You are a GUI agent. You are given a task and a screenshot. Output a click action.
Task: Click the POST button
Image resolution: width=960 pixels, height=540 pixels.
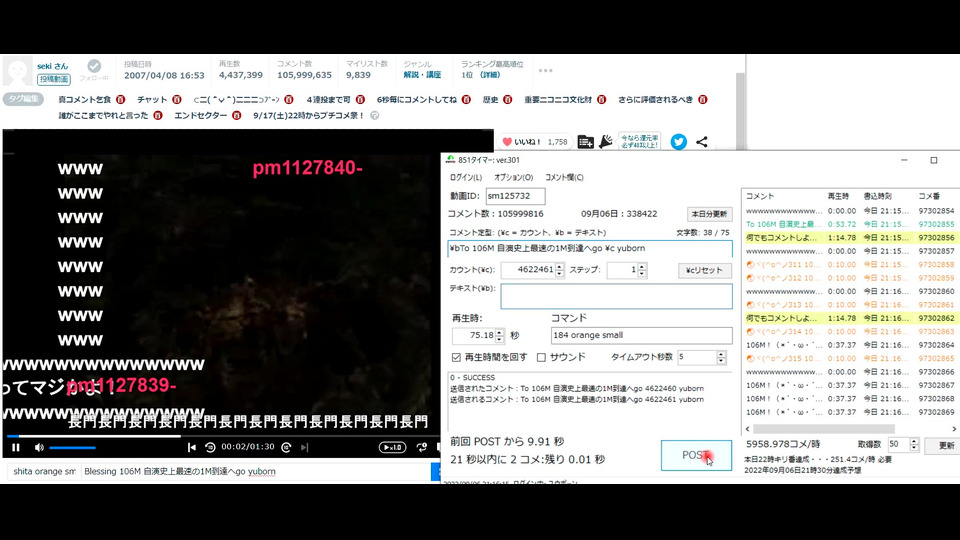pos(696,455)
